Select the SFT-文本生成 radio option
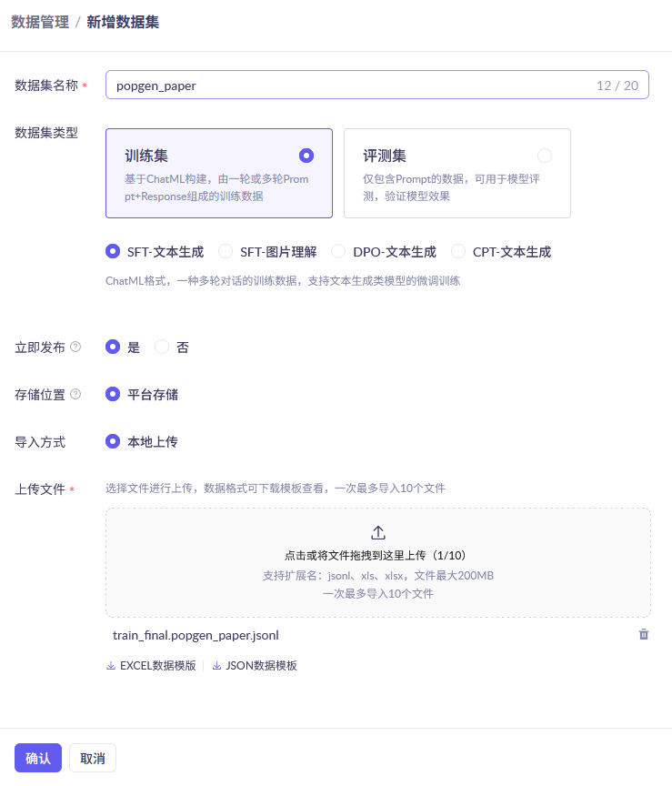Image resolution: width=672 pixels, height=786 pixels. tap(114, 251)
